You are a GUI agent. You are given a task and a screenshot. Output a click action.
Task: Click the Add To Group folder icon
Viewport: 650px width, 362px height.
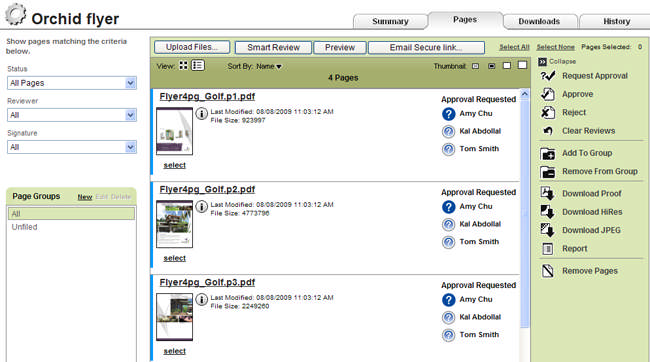pyautogui.click(x=548, y=153)
